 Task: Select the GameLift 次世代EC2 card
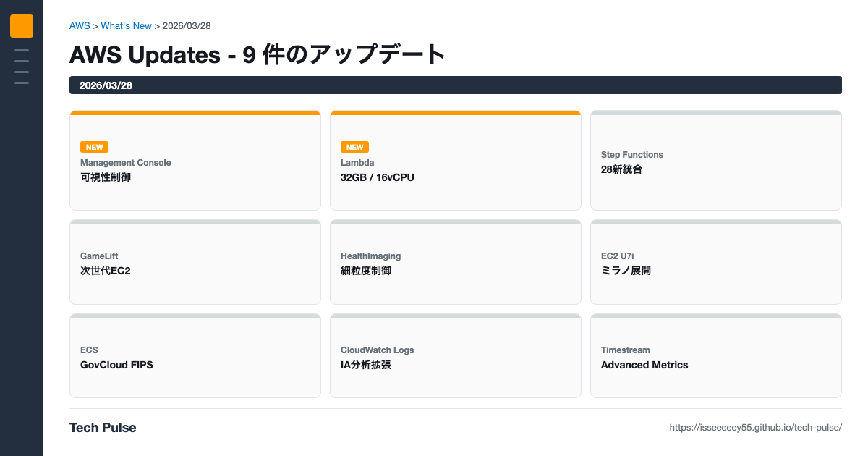click(x=195, y=263)
